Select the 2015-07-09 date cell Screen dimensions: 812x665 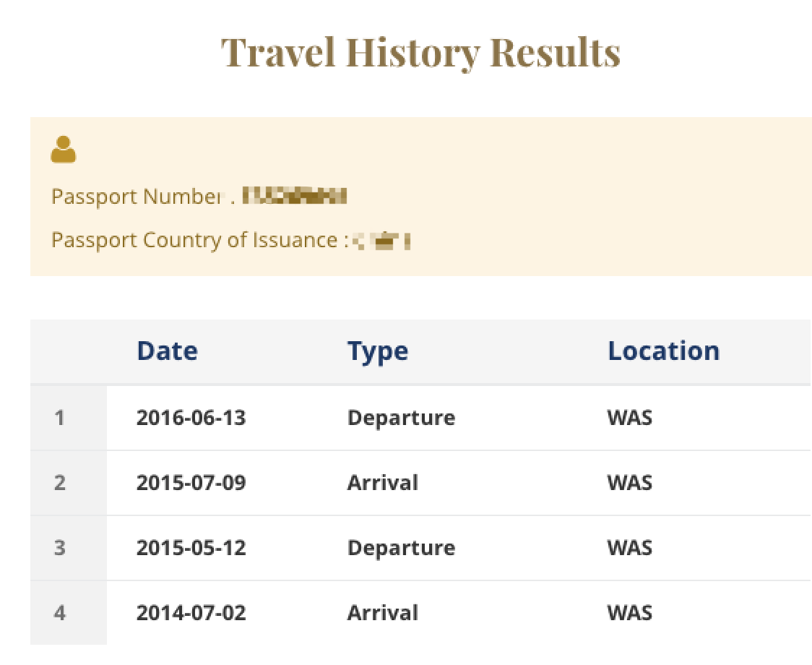[x=191, y=483]
